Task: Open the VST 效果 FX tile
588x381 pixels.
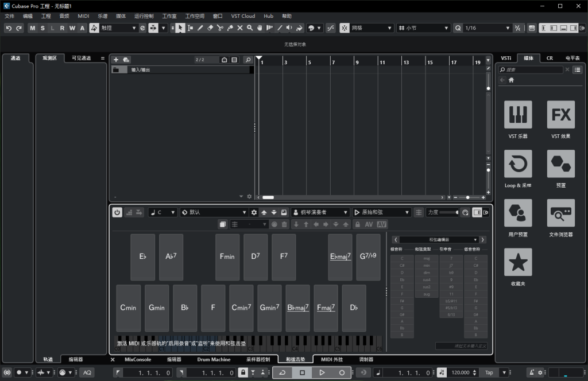Action: pyautogui.click(x=560, y=115)
